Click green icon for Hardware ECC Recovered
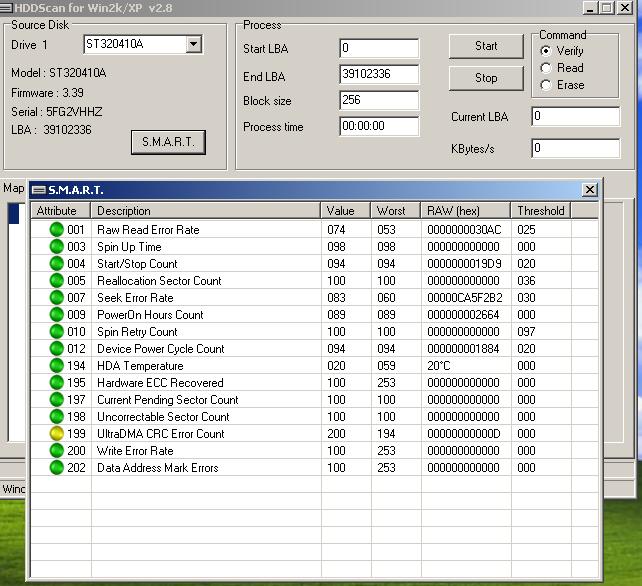The width and height of the screenshot is (642, 586). point(57,382)
